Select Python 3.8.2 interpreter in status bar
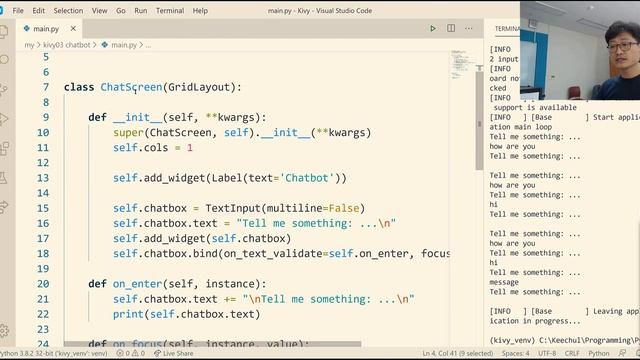Screen dimensions: 640x360 click(54, 353)
